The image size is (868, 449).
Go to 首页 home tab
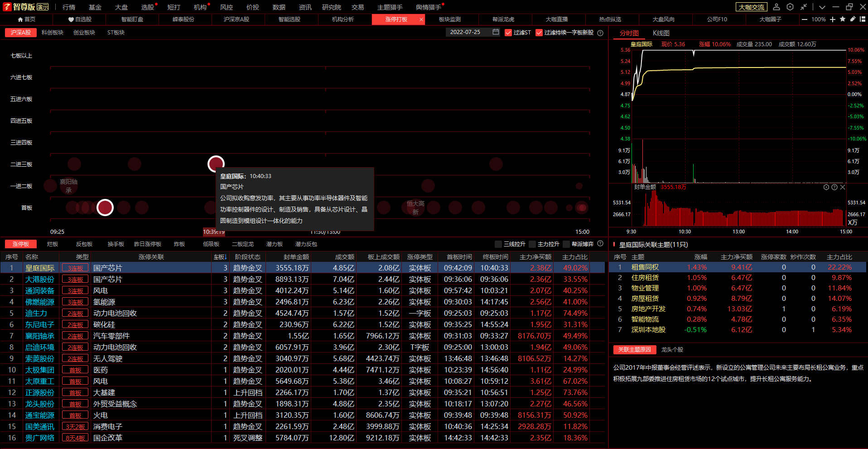26,19
